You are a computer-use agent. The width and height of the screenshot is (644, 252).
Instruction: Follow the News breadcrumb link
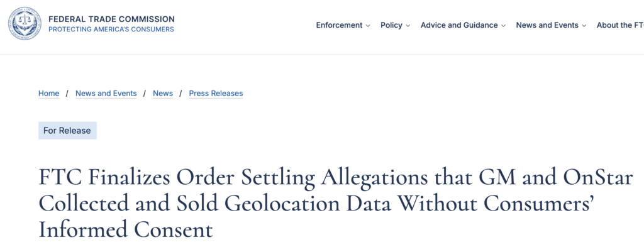163,94
